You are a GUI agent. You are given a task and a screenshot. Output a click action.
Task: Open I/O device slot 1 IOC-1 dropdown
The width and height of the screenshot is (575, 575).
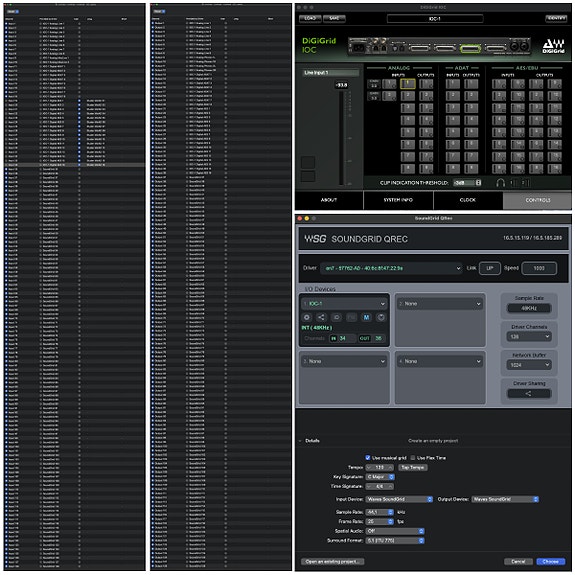pyautogui.click(x=344, y=304)
